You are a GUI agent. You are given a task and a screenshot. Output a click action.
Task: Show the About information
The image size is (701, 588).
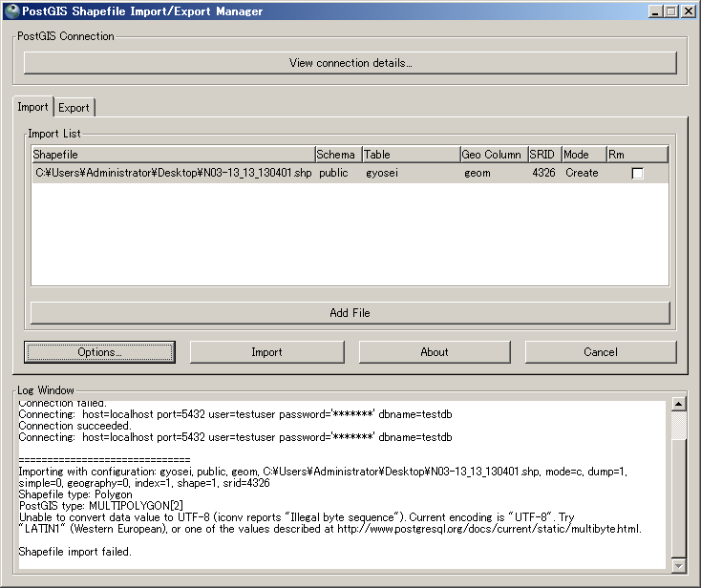click(x=434, y=352)
